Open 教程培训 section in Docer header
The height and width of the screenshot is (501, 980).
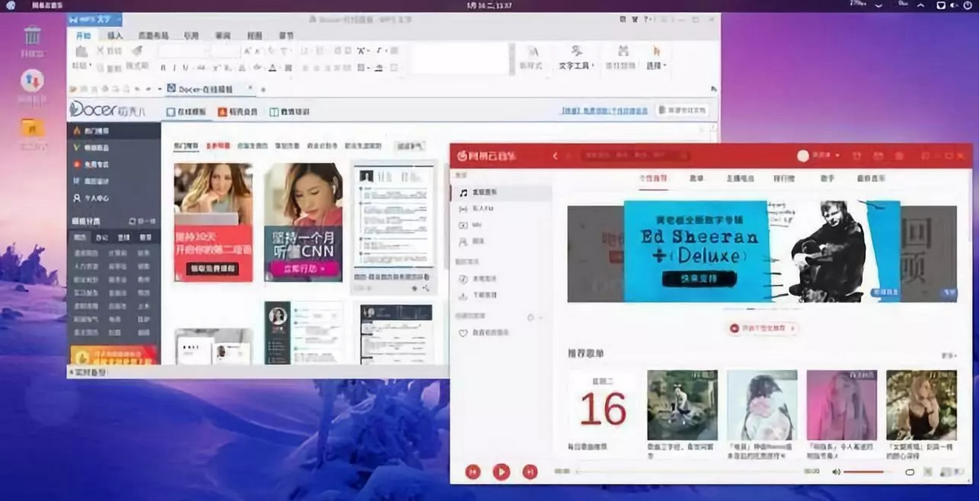click(289, 112)
